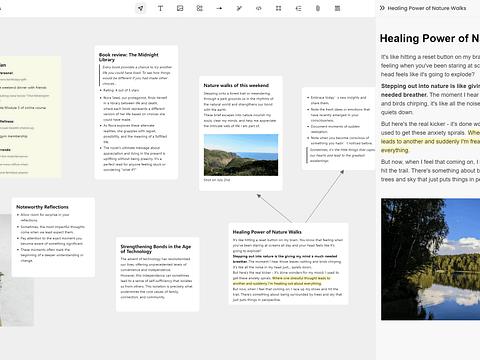Click the quote block in the Embrace today's card
The width and height of the screenshot is (480, 360).
pos(341,155)
